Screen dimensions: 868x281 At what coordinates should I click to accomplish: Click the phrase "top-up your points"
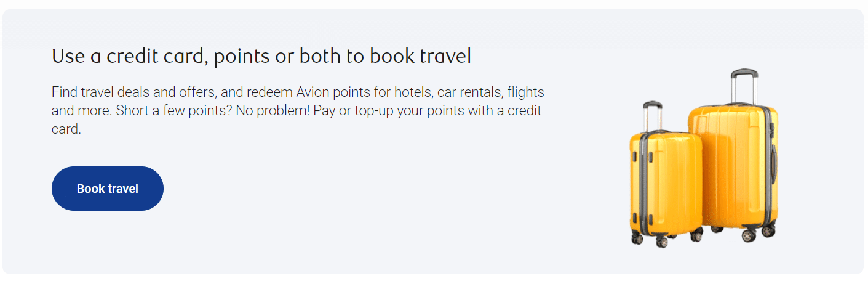click(x=370, y=112)
